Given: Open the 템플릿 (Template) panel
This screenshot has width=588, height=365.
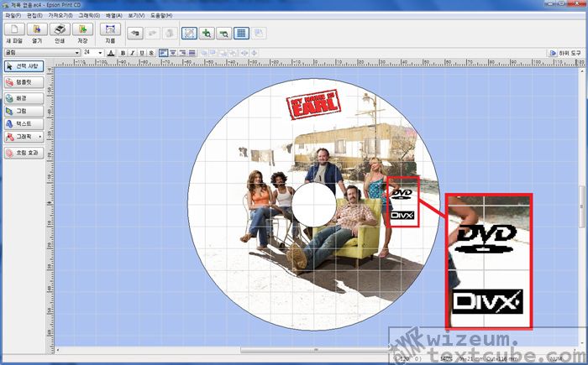Looking at the screenshot, I should (x=24, y=82).
